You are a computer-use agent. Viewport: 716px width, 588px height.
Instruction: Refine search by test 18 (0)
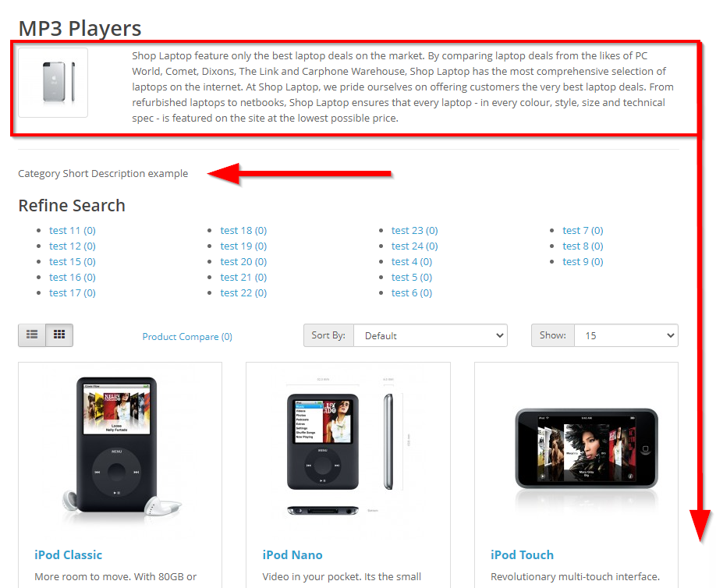tap(243, 231)
